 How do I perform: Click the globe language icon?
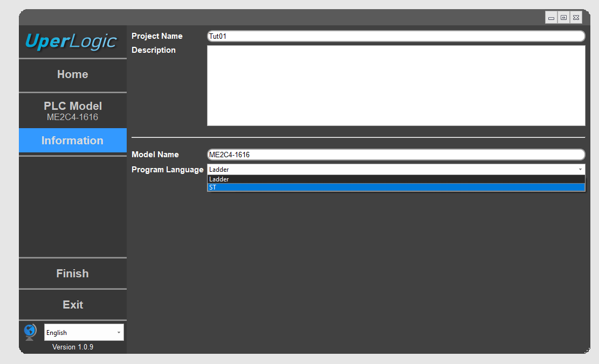click(x=30, y=332)
